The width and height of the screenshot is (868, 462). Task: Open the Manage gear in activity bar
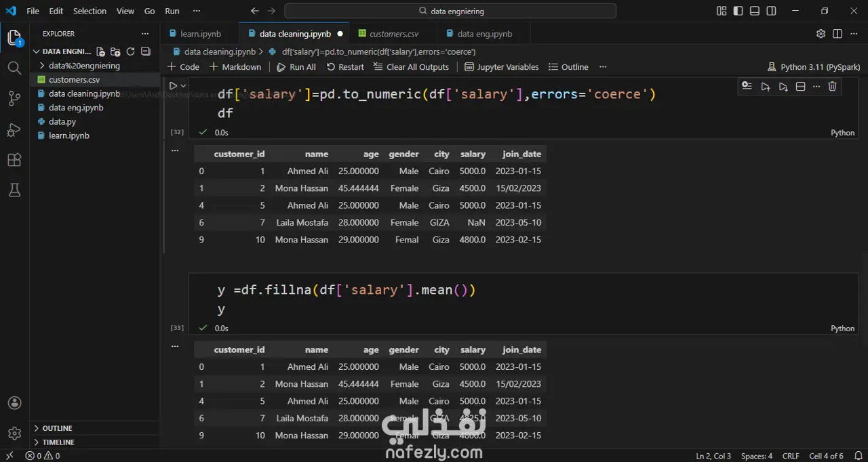[14, 433]
